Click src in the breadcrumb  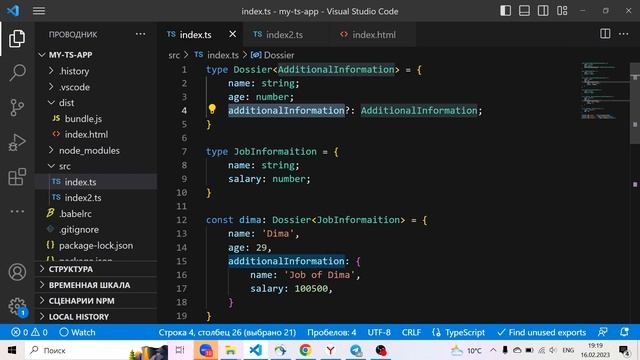[174, 55]
